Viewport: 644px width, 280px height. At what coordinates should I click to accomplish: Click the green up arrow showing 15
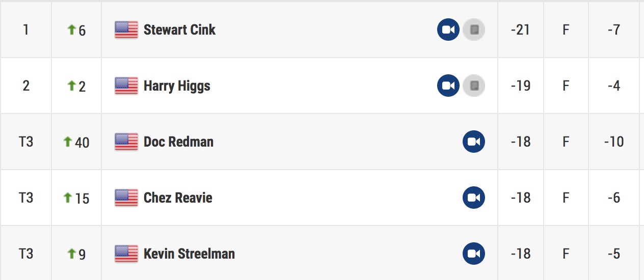point(67,198)
